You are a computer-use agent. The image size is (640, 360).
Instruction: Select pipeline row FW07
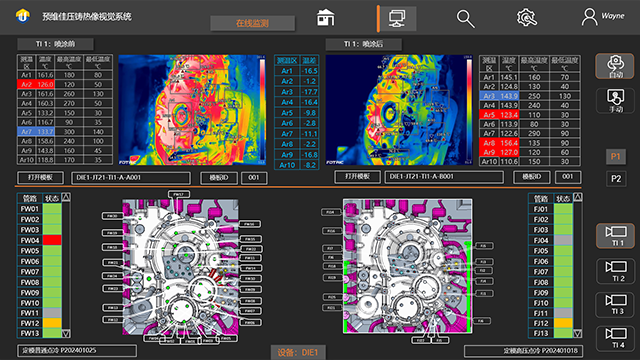pos(39,271)
